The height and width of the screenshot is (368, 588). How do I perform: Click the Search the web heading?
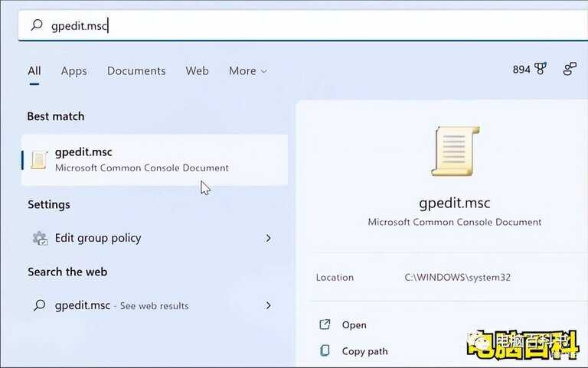point(67,272)
